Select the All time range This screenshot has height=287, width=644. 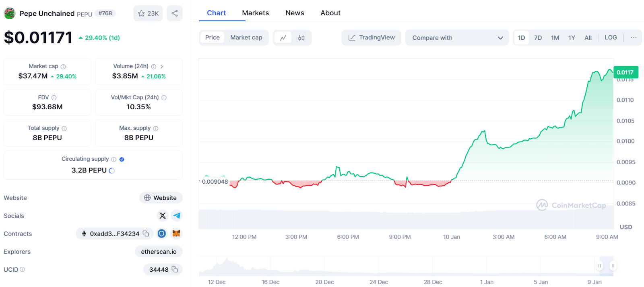click(x=588, y=38)
